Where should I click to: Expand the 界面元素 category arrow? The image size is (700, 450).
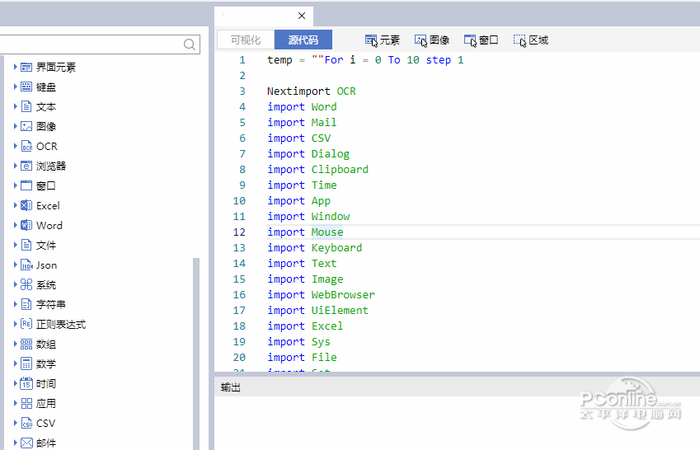pos(15,67)
